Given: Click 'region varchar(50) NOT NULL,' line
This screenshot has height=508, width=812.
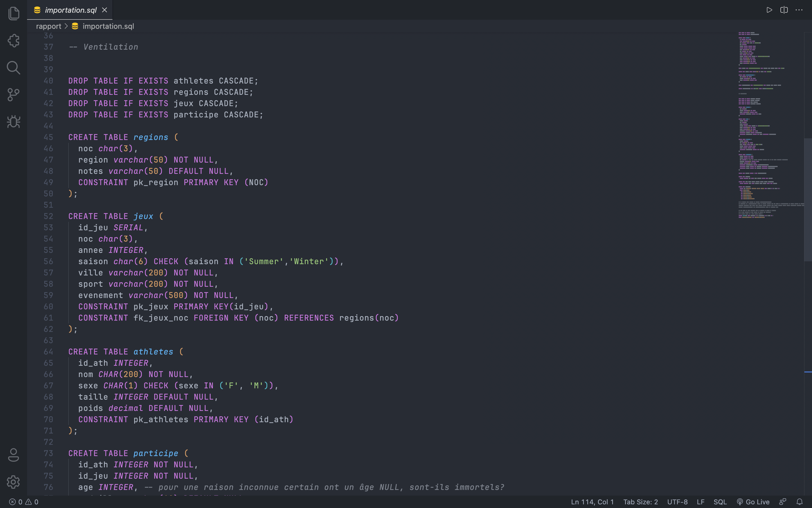Looking at the screenshot, I should 148,160.
